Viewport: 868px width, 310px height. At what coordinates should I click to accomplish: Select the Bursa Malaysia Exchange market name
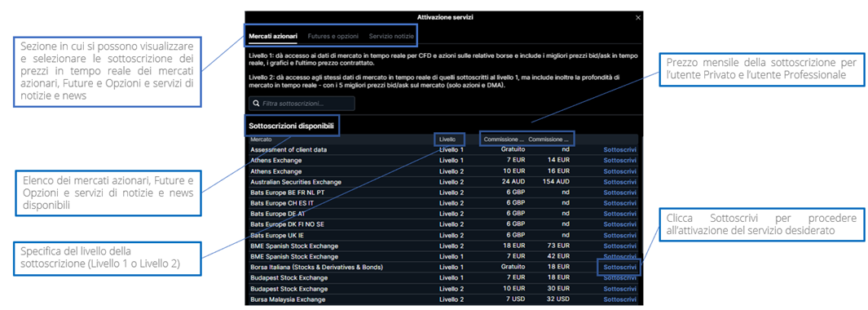click(288, 299)
